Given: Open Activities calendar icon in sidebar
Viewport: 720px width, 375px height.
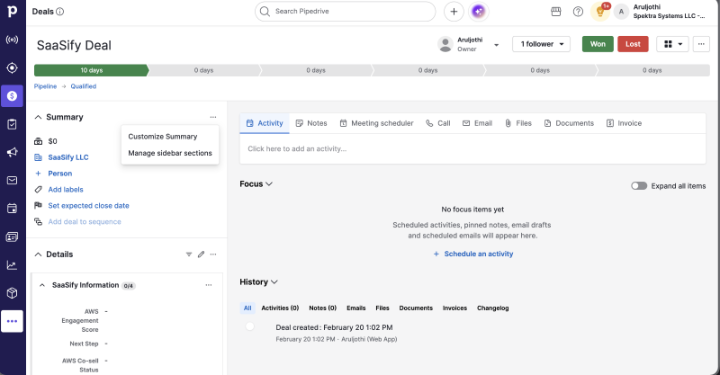Looking at the screenshot, I should (12, 208).
